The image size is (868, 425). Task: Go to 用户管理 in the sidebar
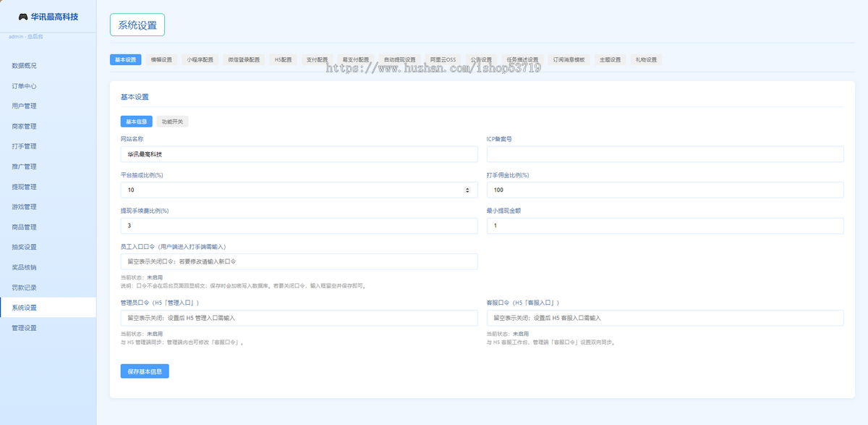coord(48,106)
